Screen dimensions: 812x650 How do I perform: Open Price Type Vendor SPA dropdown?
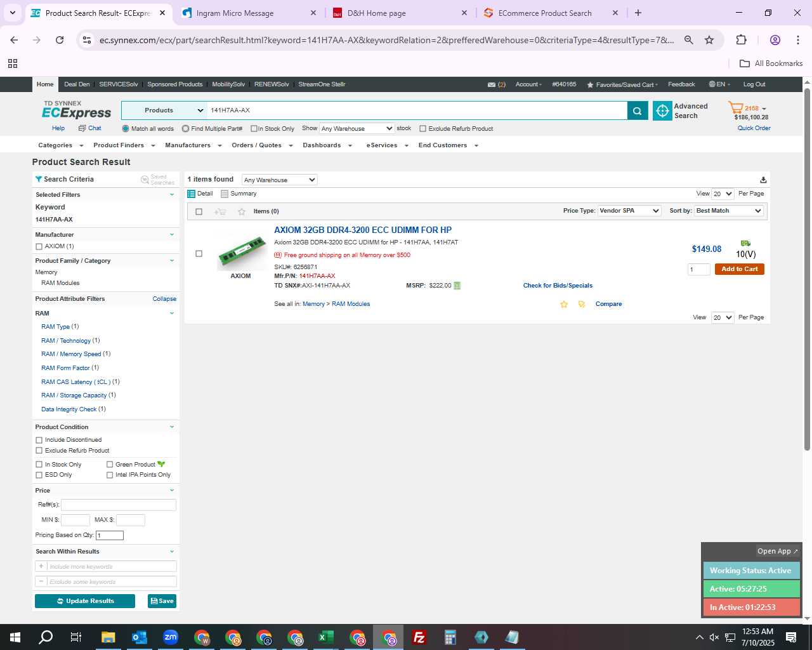(630, 211)
